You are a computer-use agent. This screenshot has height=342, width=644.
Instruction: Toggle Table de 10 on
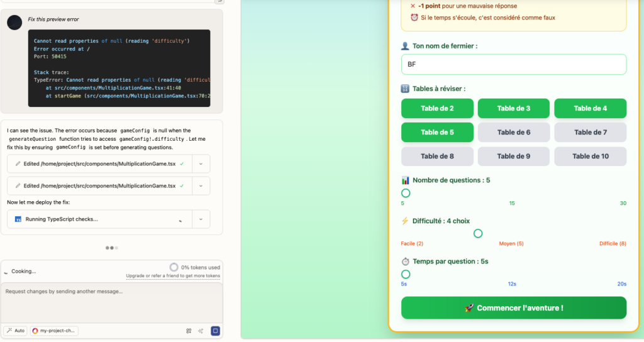point(590,156)
